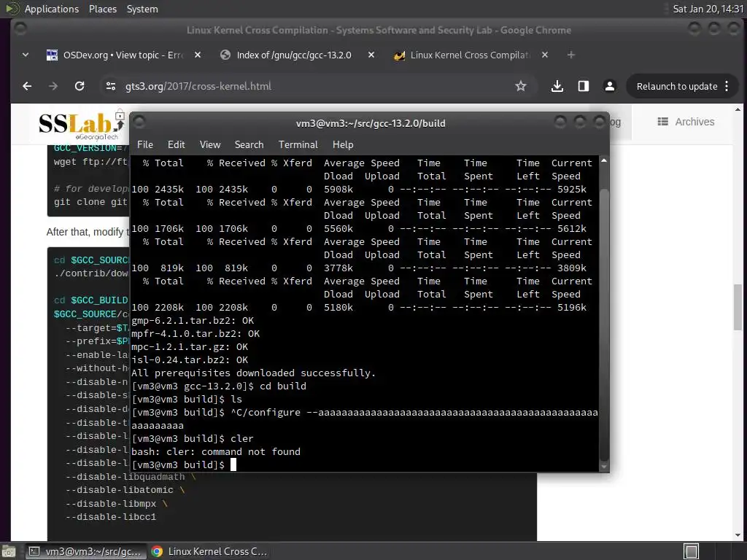
Task: Open site information icon in address bar
Action: [x=111, y=86]
